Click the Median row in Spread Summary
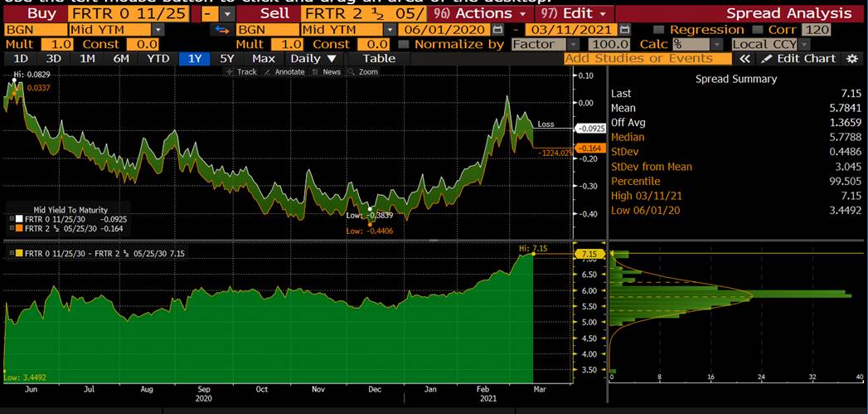The image size is (868, 414). 736,137
